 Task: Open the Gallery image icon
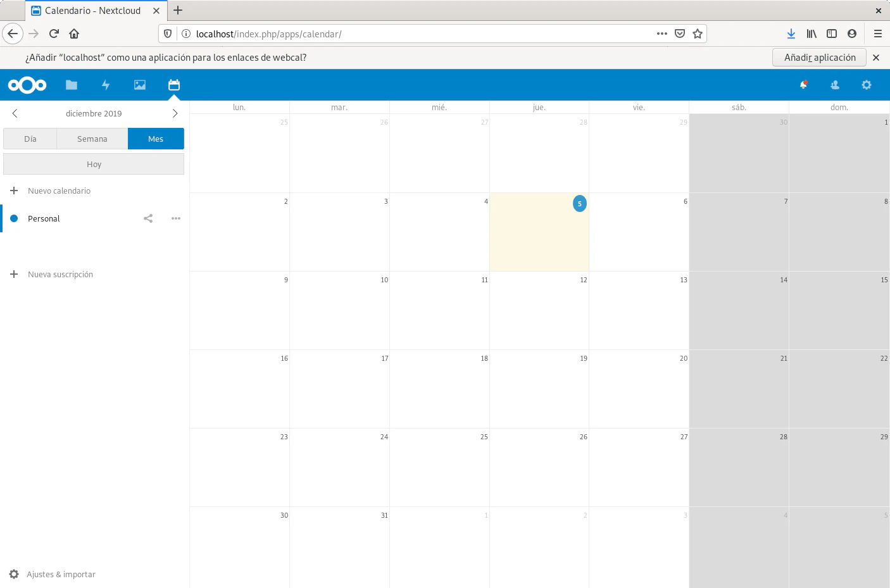(x=140, y=85)
